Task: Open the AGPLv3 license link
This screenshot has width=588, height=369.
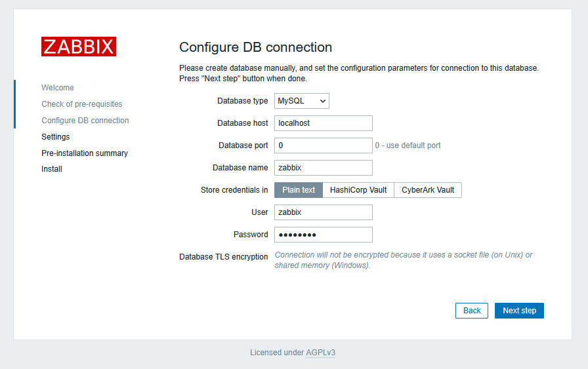Action: pos(321,353)
